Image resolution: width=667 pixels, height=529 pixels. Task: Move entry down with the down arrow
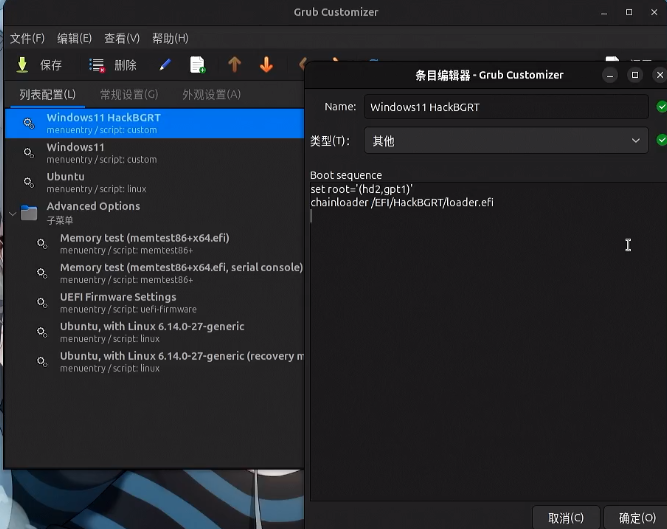point(266,65)
